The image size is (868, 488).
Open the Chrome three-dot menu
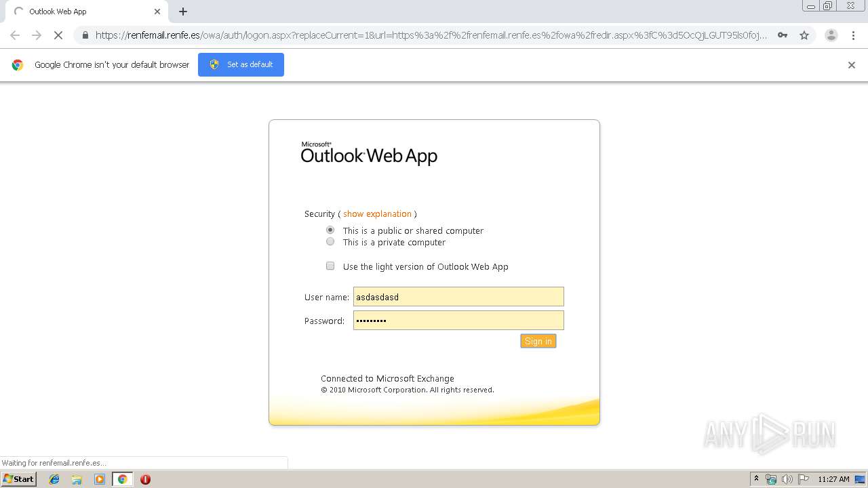[853, 35]
